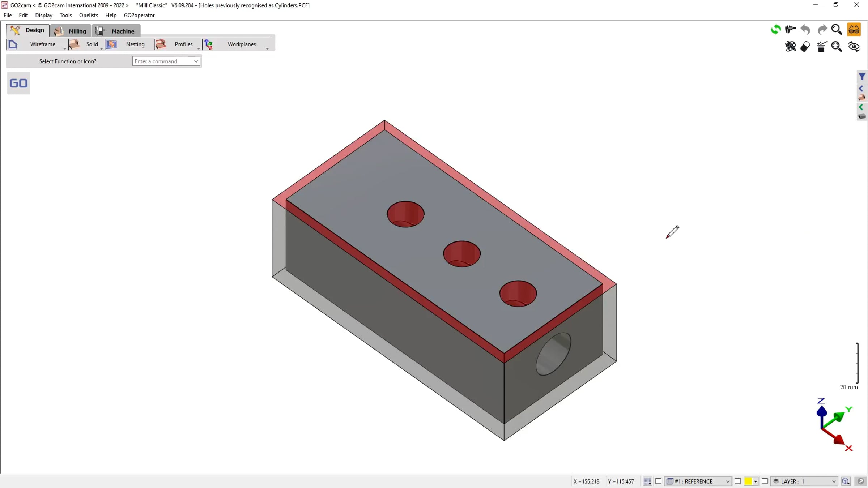This screenshot has height=488, width=868.
Task: Click the gray stock block icon in sidebar
Action: coord(862,116)
